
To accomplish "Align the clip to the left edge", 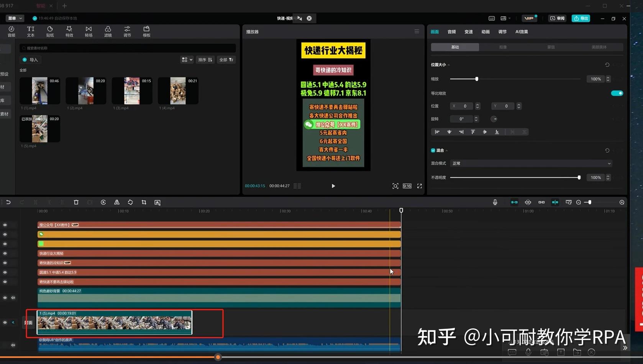I will pos(437,132).
